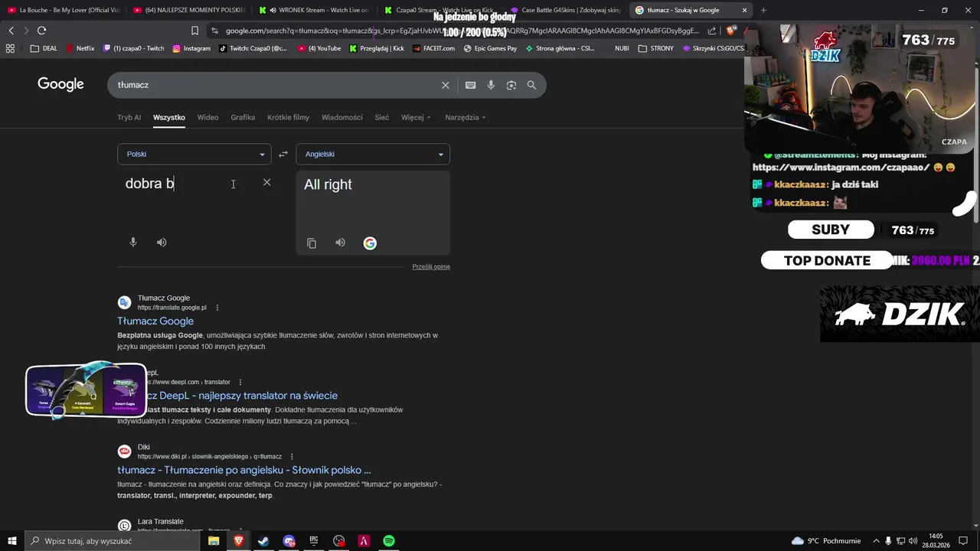Open the on-screen keyboard in search box
Viewport: 980px width, 551px height.
click(x=470, y=85)
